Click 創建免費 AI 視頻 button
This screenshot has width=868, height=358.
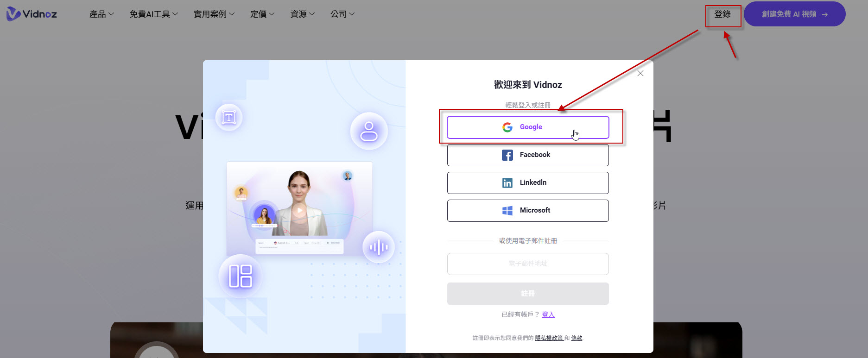(x=794, y=14)
